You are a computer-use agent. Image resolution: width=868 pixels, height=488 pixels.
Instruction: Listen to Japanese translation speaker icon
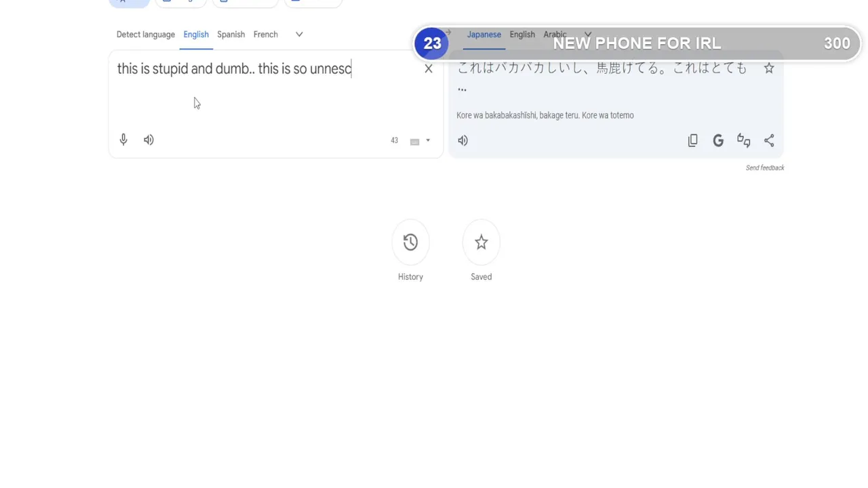462,140
